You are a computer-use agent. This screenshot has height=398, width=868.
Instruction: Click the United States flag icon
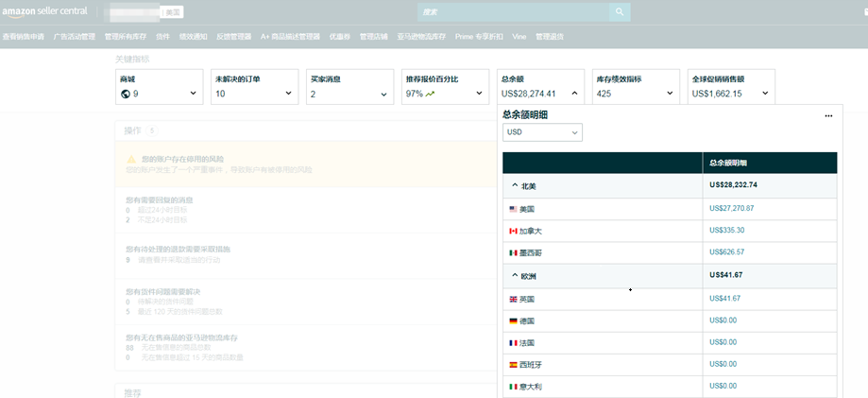(513, 209)
